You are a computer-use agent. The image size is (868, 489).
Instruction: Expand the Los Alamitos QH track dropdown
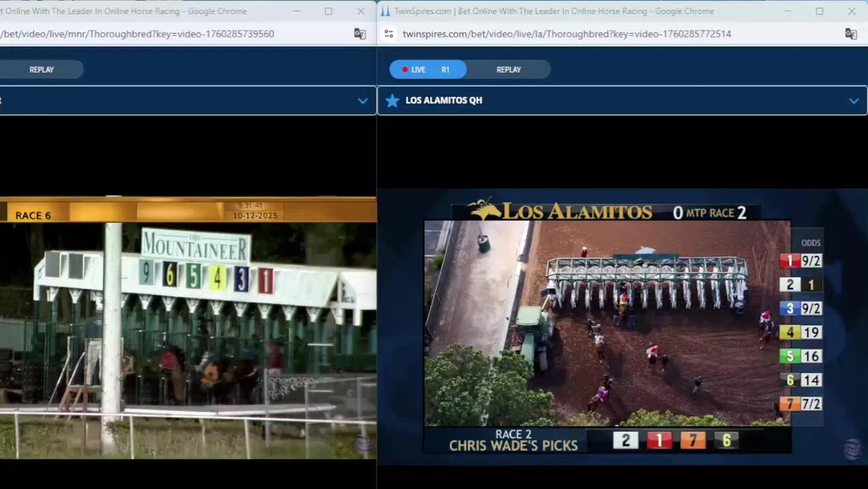854,101
